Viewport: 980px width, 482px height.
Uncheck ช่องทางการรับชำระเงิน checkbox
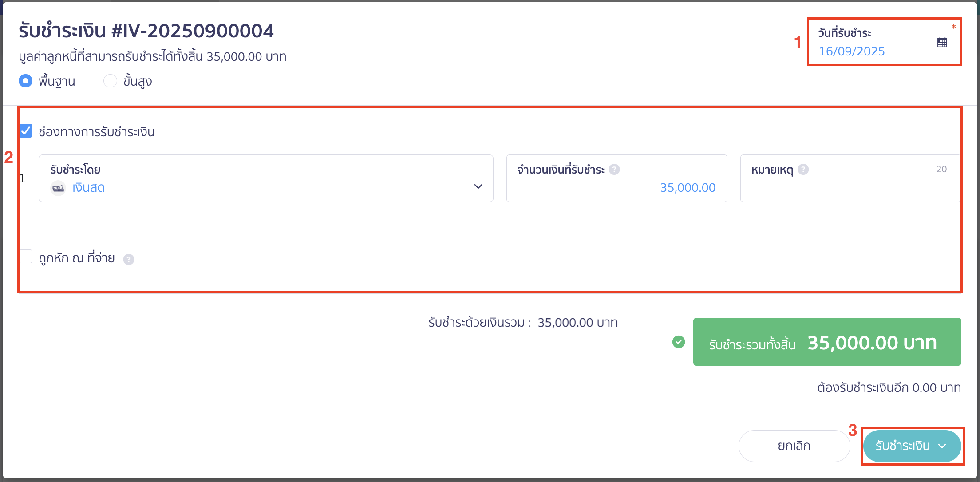26,131
